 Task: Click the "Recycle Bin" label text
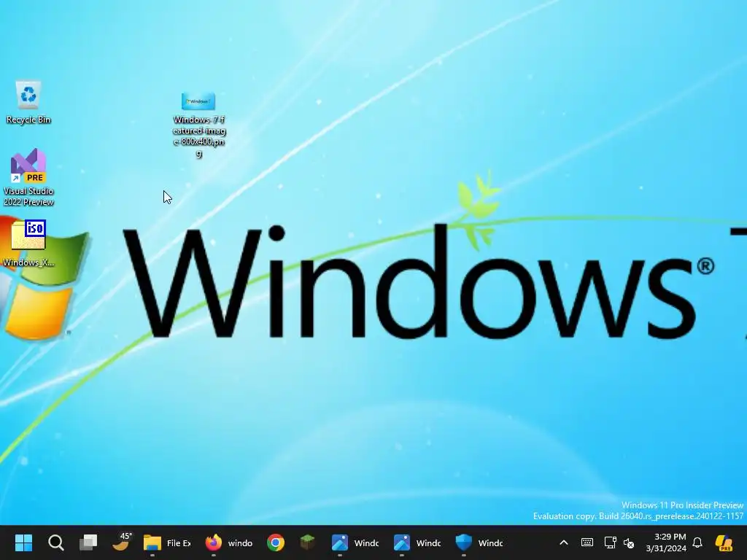click(28, 120)
